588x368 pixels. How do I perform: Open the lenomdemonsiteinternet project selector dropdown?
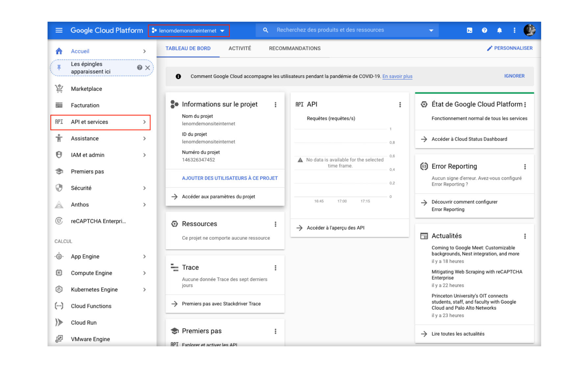point(189,30)
